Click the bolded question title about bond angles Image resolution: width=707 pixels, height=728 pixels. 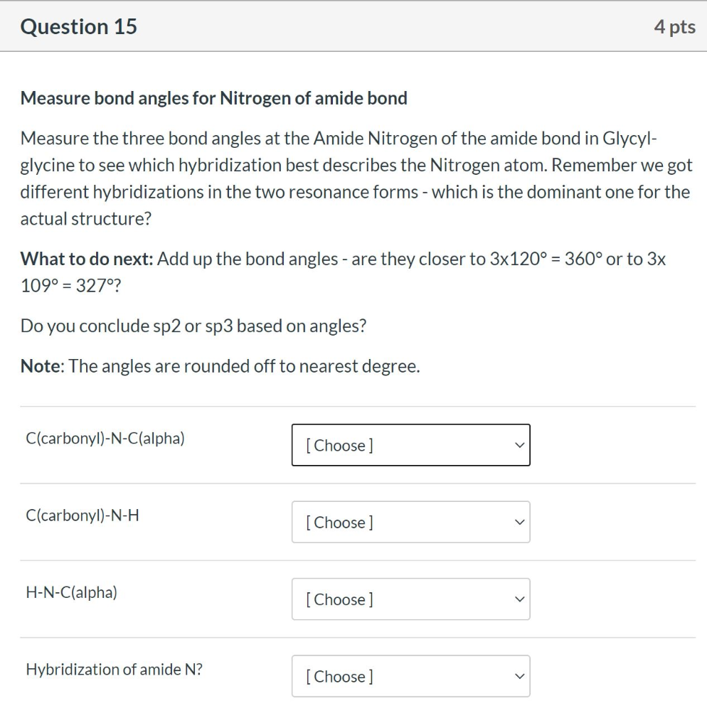click(x=213, y=98)
